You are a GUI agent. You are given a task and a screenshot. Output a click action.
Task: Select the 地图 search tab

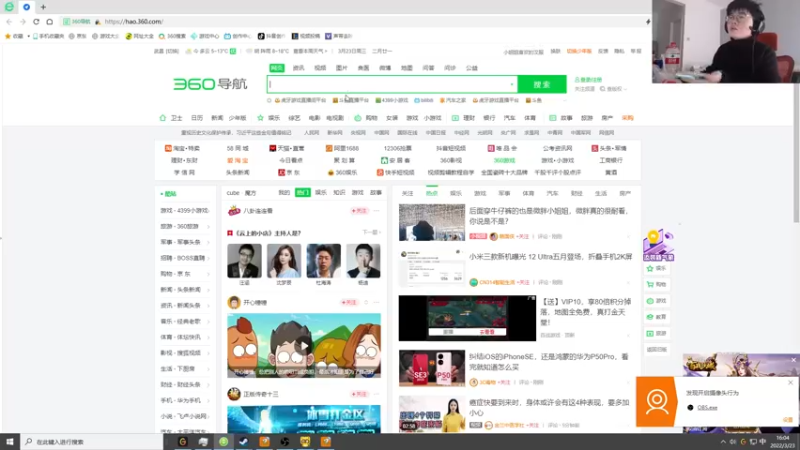(407, 68)
